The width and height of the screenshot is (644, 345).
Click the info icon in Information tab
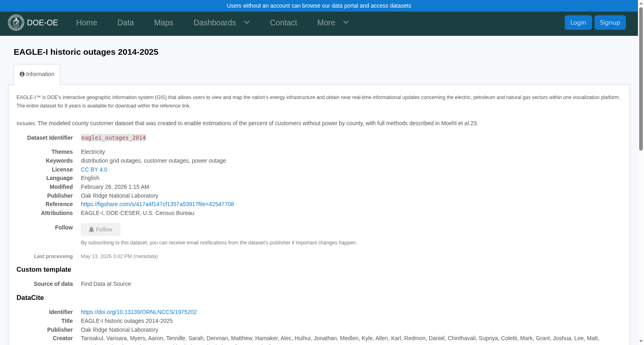[x=22, y=74]
